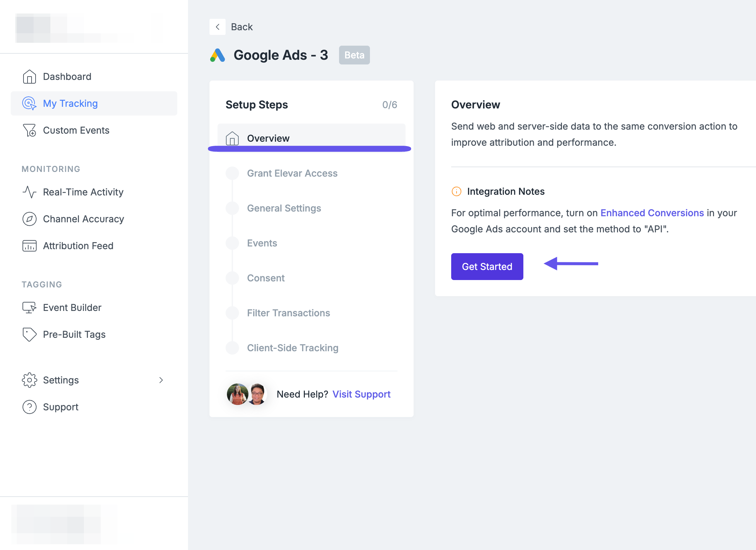Click the Event Builder monitor icon
The height and width of the screenshot is (550, 756).
coord(30,308)
